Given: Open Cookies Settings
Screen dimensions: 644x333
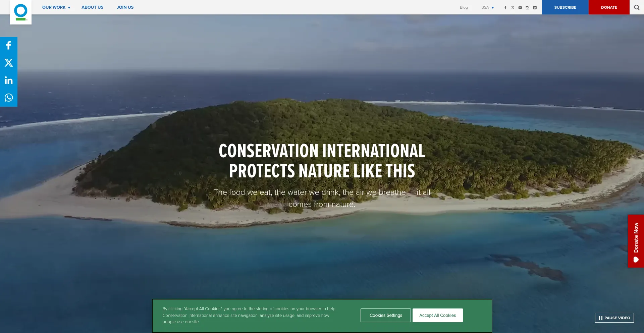Looking at the screenshot, I should (x=386, y=315).
